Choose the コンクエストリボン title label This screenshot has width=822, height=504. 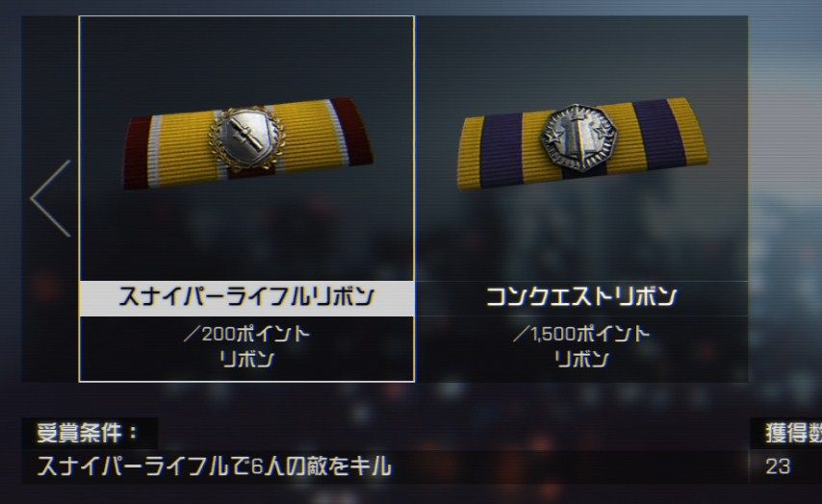pyautogui.click(x=581, y=297)
